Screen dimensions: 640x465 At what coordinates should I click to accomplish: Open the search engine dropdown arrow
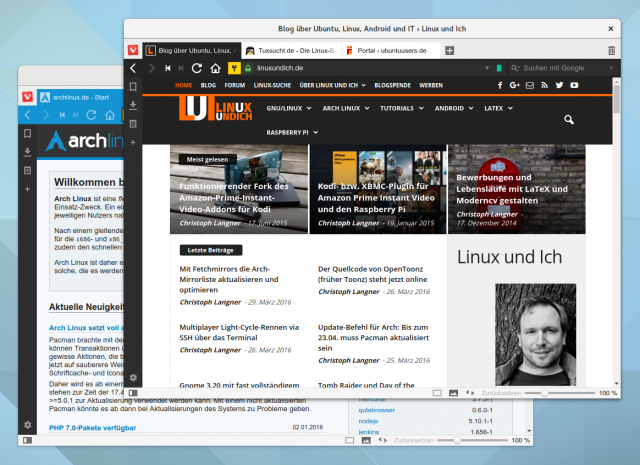point(611,68)
